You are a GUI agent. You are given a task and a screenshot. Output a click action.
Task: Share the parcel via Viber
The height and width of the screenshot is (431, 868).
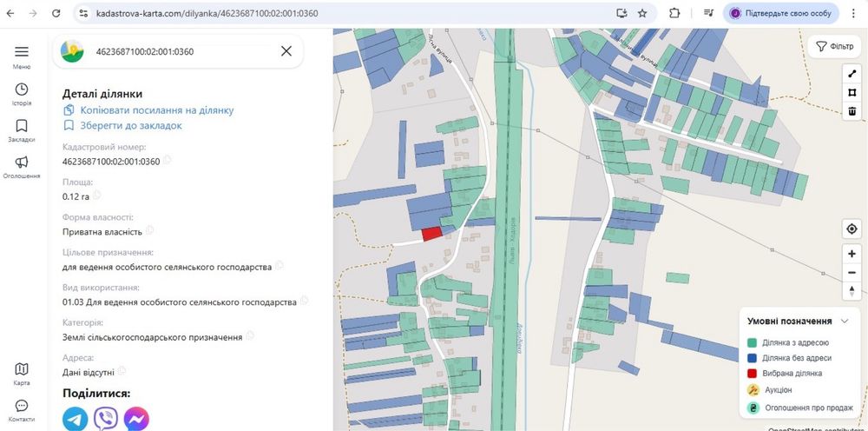(x=106, y=418)
